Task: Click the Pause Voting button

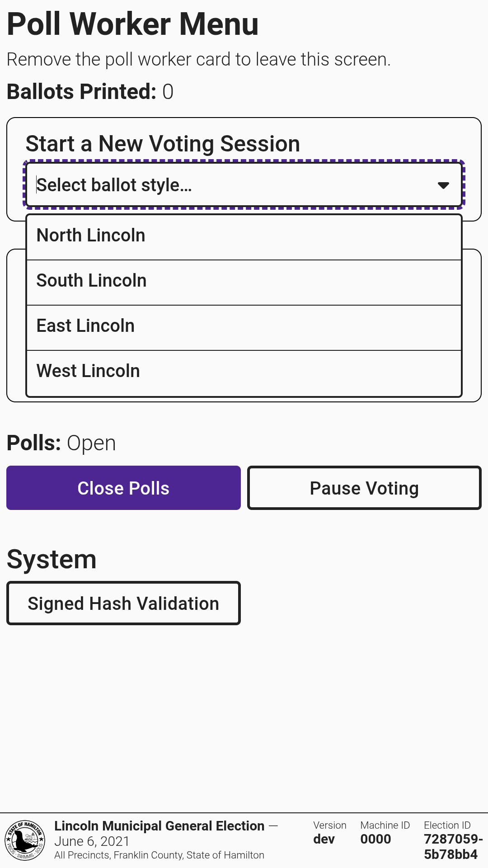Action: [364, 488]
